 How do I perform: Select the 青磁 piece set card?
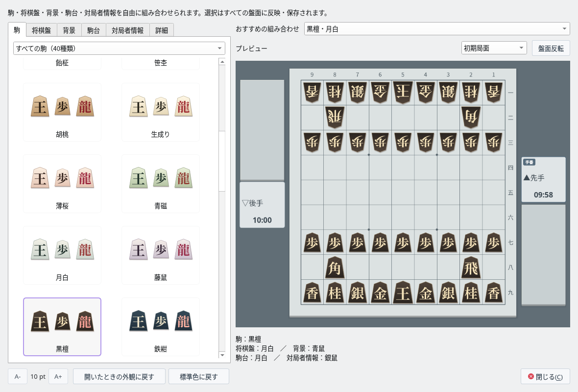click(x=160, y=184)
